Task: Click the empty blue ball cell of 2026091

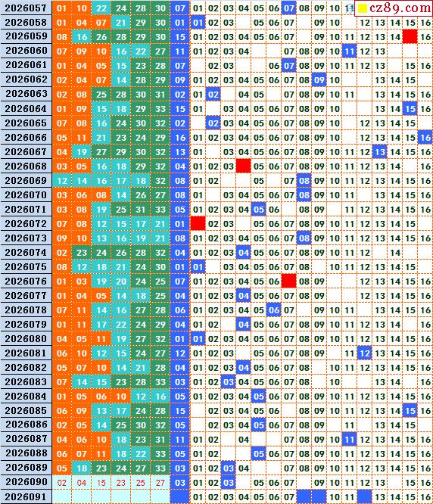Action: pyautogui.click(x=180, y=497)
